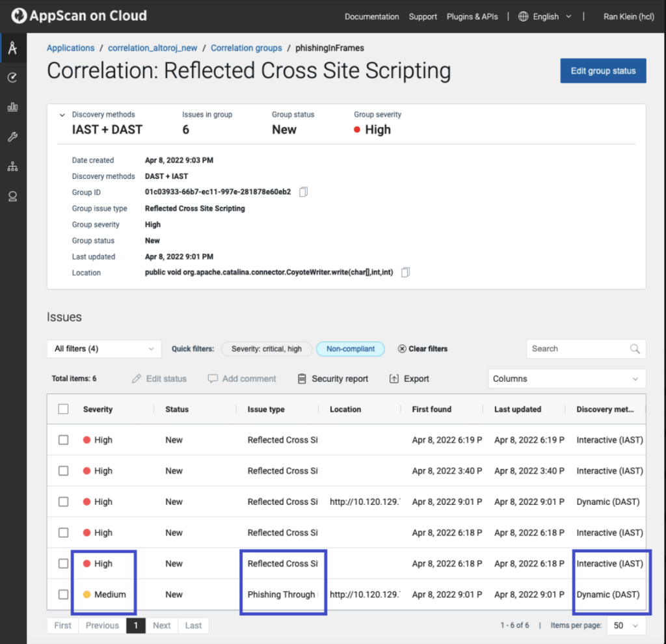
Task: Open the Ran Klein (hcl) user menu
Action: pos(629,16)
